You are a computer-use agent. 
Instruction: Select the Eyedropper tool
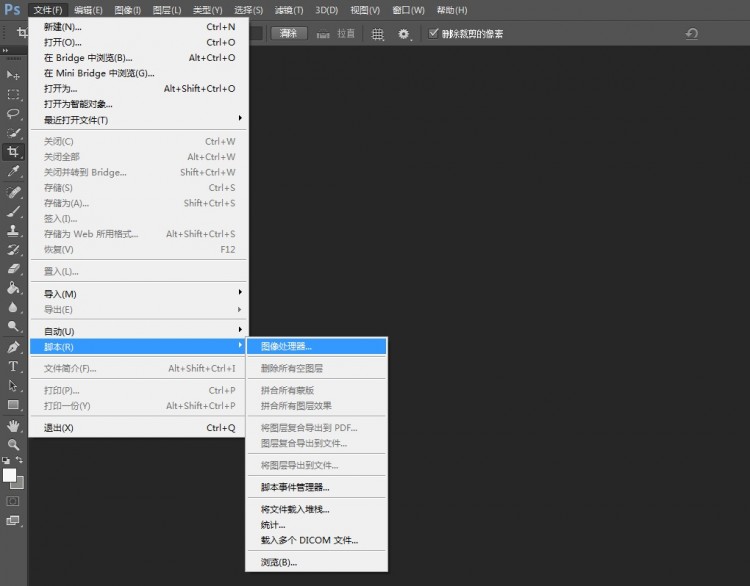coord(13,171)
